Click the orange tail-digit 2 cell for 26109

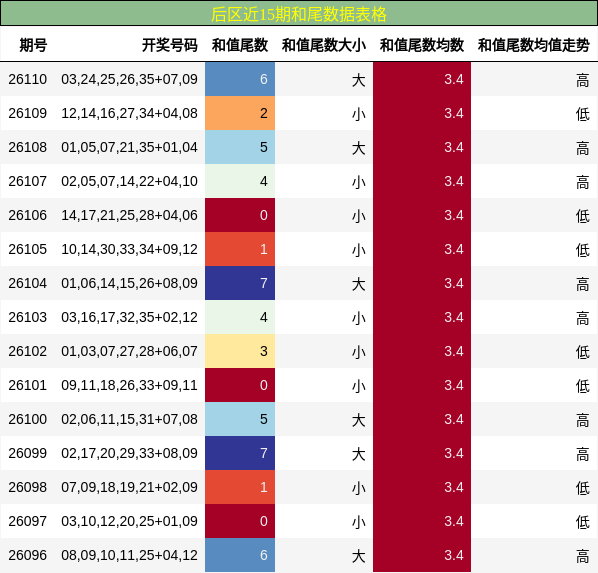pos(240,113)
